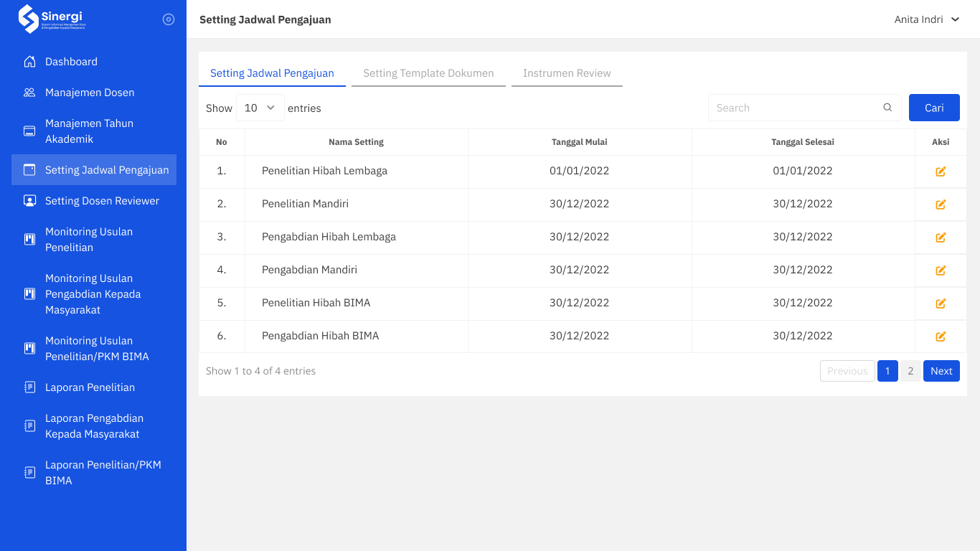Switch to Instrumen Review tab
The image size is (980, 551).
pyautogui.click(x=567, y=73)
